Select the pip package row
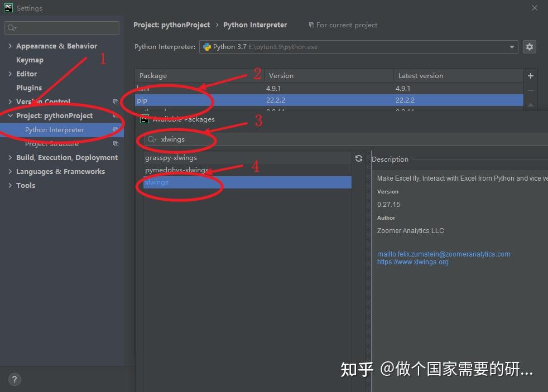548x392 pixels. coord(329,100)
